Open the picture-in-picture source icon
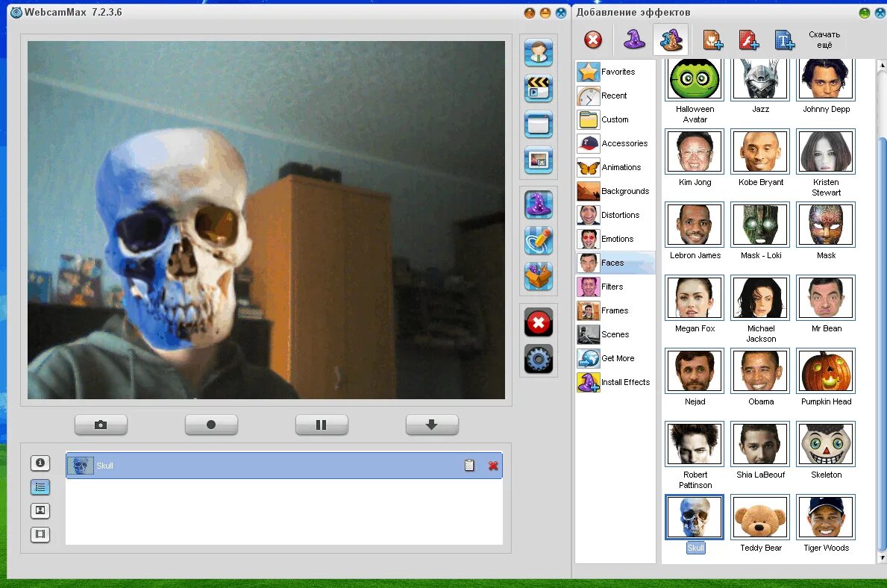This screenshot has height=588, width=887. click(x=538, y=160)
